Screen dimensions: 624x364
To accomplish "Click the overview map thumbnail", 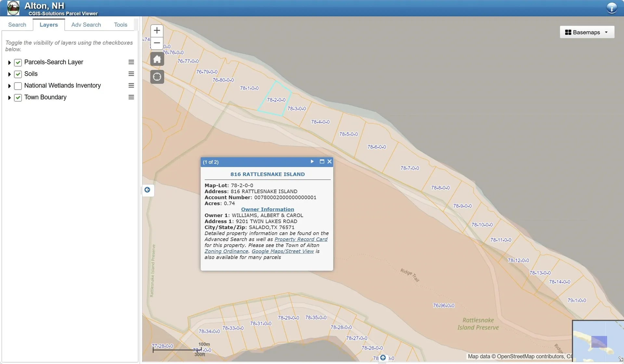I will tap(597, 341).
